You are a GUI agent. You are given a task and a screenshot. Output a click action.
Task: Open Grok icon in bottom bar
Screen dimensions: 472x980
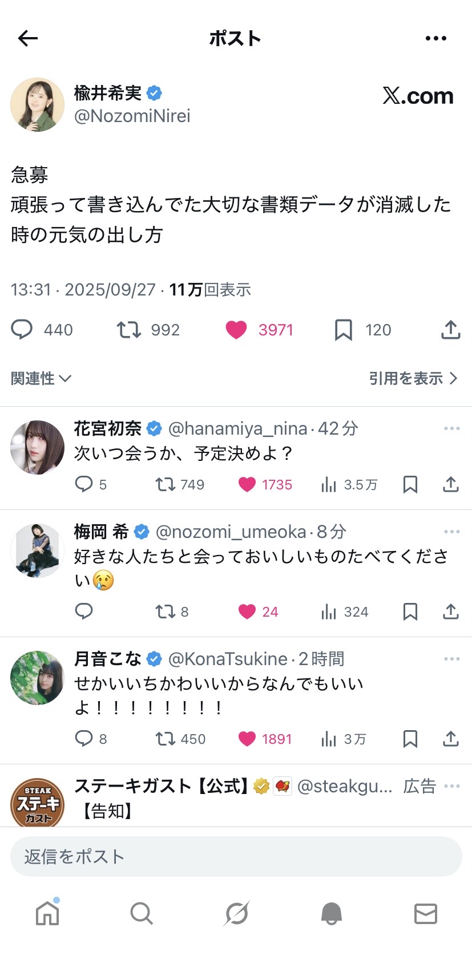coord(236,913)
